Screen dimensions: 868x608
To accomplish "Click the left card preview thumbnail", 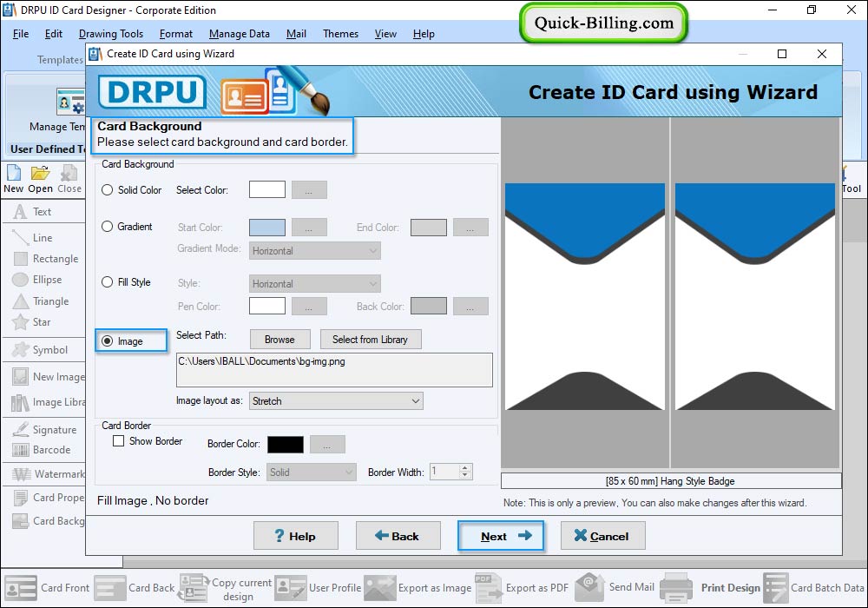I will (585, 297).
